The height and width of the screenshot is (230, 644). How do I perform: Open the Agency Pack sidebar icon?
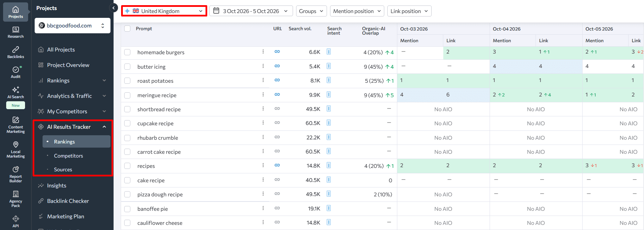coord(15,199)
